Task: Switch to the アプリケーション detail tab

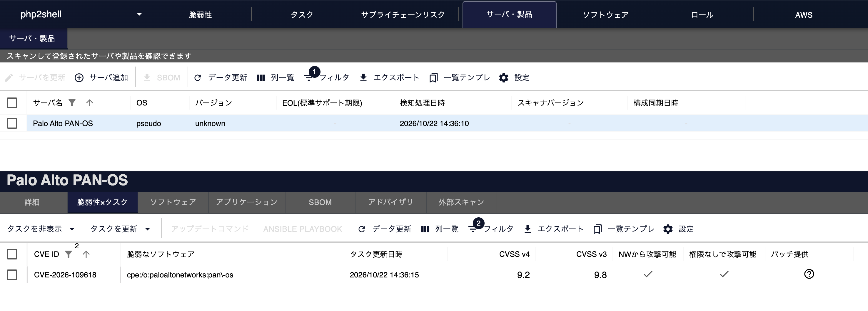Action: pos(247,202)
